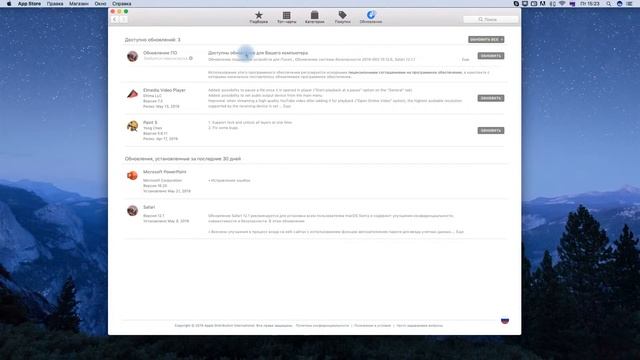Open the Purchases tag icon tab
This screenshot has width=640, height=360.
[342, 17]
